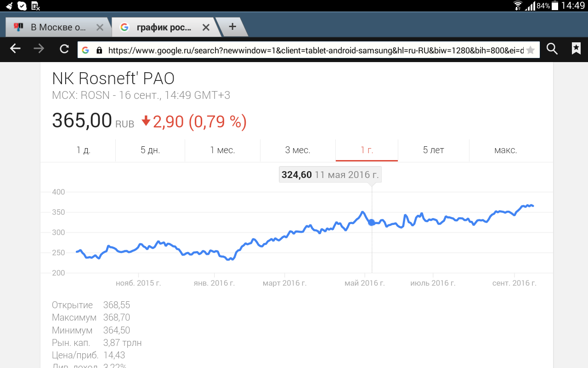
Task: Click the 'март 2016 г.' axis label
Action: [285, 283]
